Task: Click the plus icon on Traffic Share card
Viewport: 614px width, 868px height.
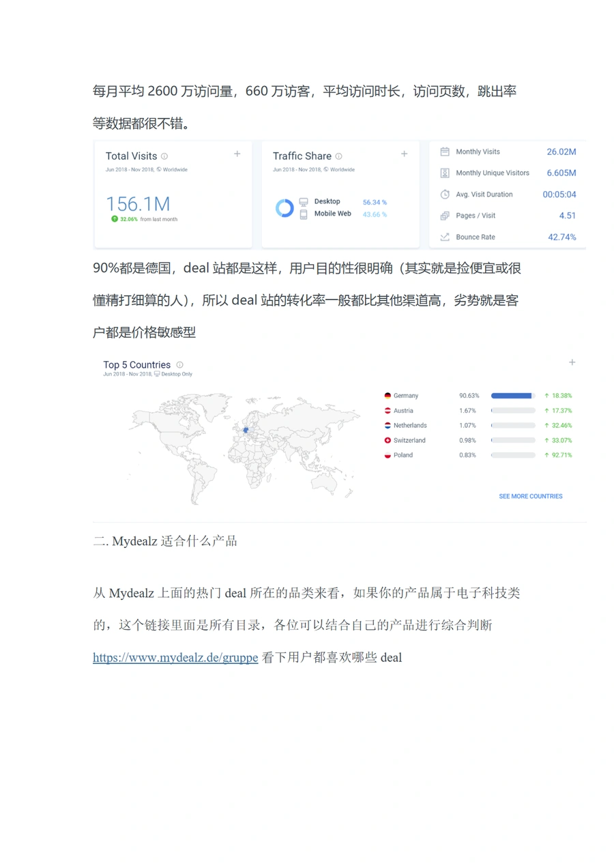Action: click(x=404, y=154)
